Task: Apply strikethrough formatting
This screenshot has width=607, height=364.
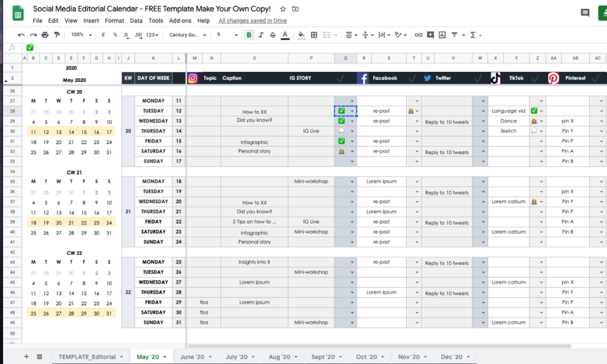Action: 273,35
